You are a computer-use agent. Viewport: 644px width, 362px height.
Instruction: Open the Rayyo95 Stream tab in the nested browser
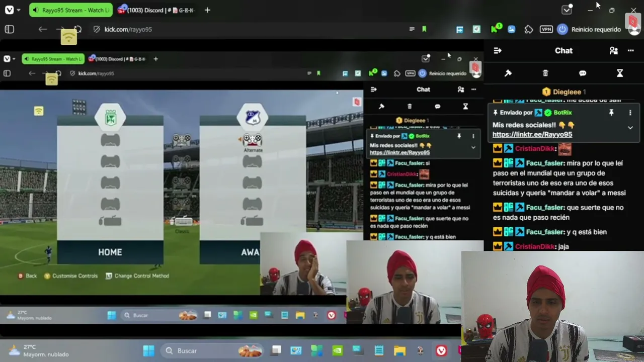53,59
